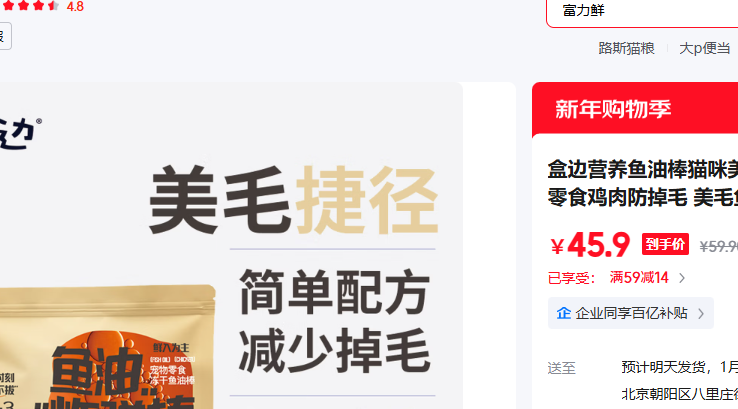Click the 到手价 red badge
This screenshot has height=409, width=738.
pyautogui.click(x=665, y=244)
